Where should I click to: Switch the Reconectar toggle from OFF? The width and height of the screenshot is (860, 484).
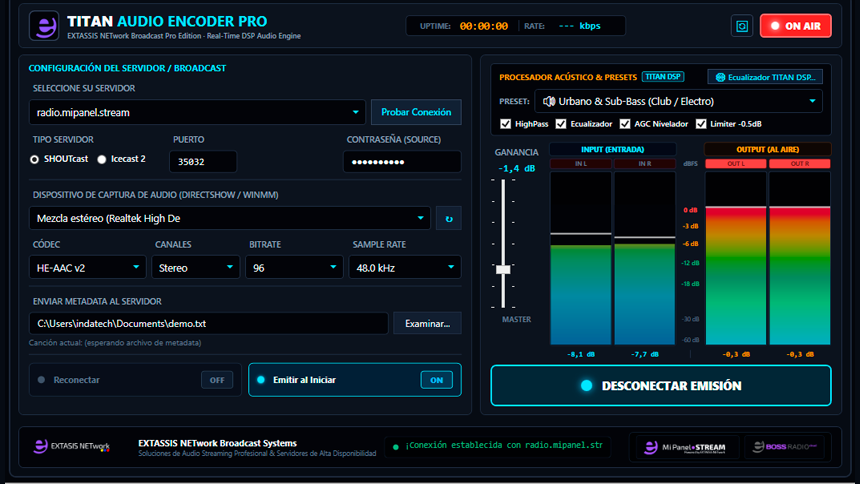click(x=217, y=380)
